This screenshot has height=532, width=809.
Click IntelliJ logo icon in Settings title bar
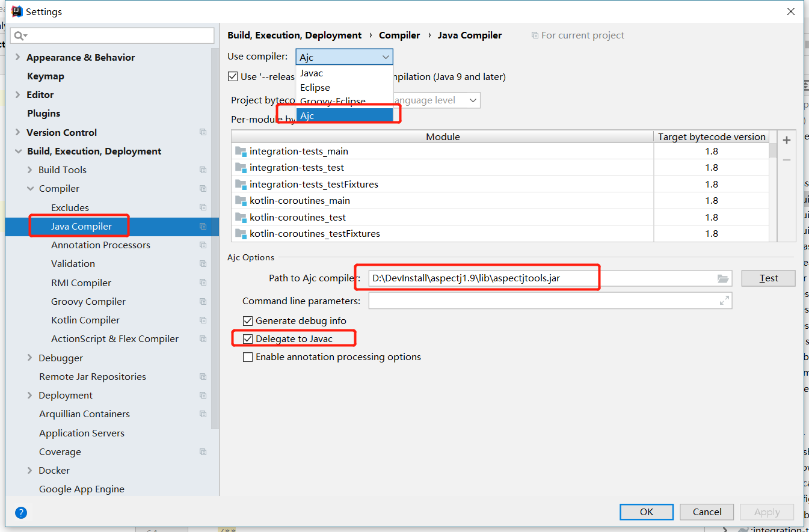pos(17,11)
